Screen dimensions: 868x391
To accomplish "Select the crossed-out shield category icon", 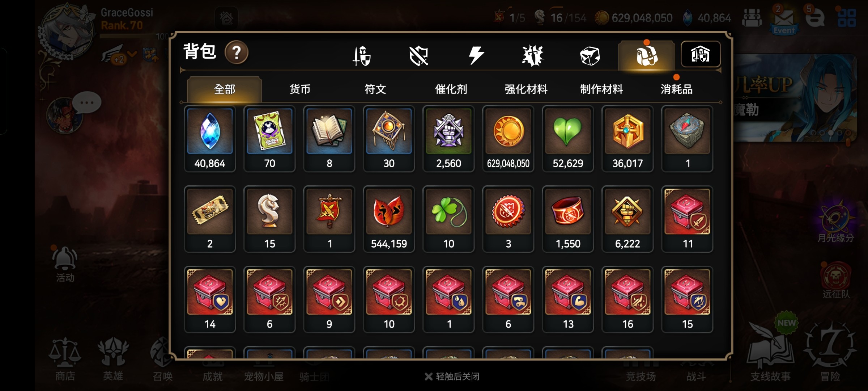I will [x=418, y=56].
